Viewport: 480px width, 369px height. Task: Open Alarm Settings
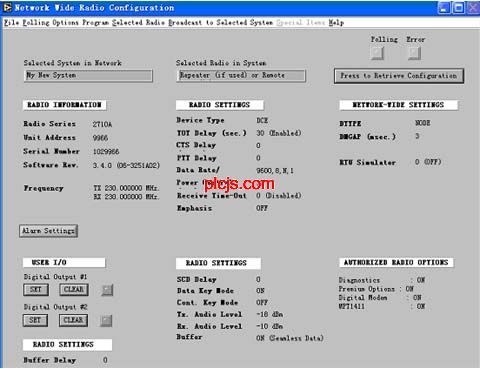click(48, 231)
